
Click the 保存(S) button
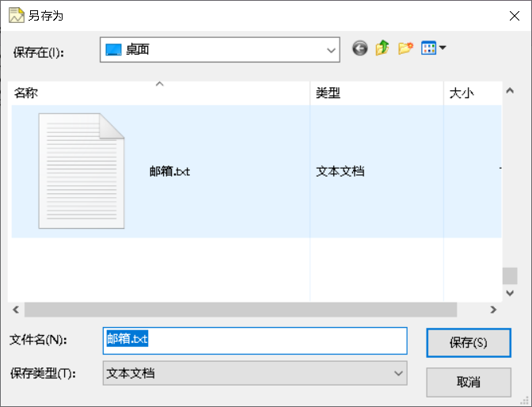pyautogui.click(x=469, y=343)
